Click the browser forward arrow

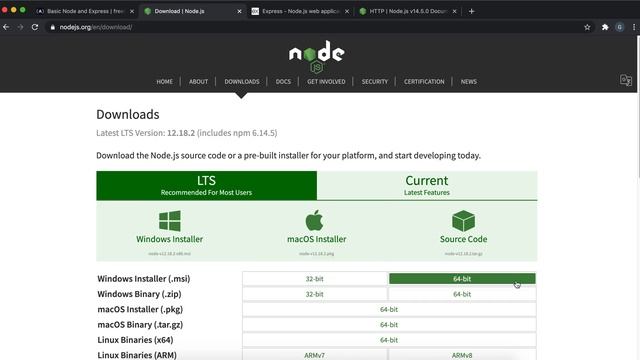pyautogui.click(x=20, y=27)
